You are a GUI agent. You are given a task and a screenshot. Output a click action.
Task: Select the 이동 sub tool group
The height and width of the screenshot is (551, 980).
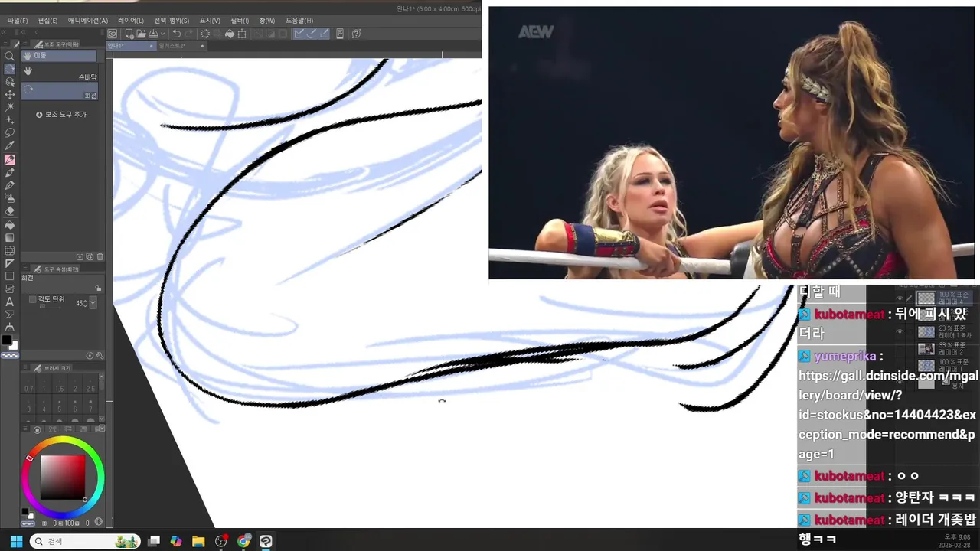60,56
